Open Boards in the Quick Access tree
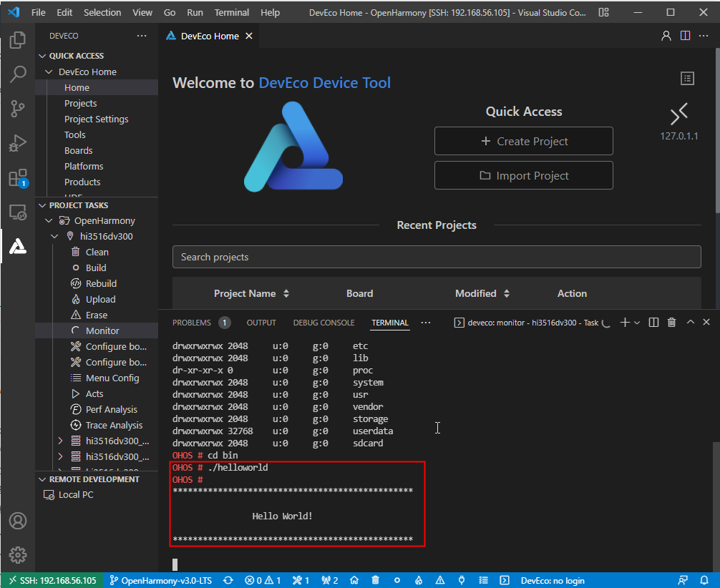This screenshot has height=588, width=720. pyautogui.click(x=79, y=150)
